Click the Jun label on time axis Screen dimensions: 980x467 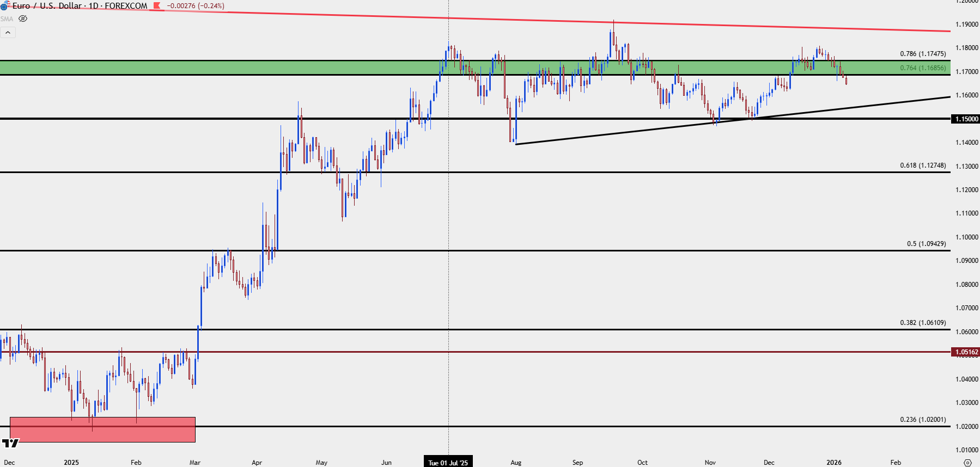[x=386, y=463]
